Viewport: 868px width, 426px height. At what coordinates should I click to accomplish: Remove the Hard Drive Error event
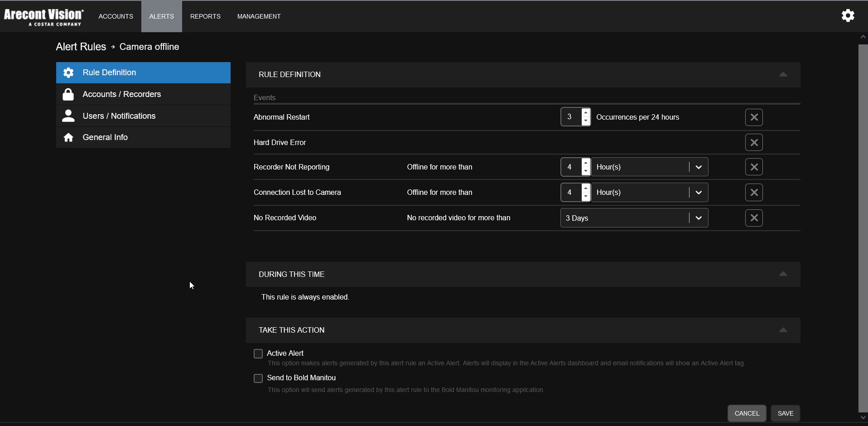tap(754, 143)
